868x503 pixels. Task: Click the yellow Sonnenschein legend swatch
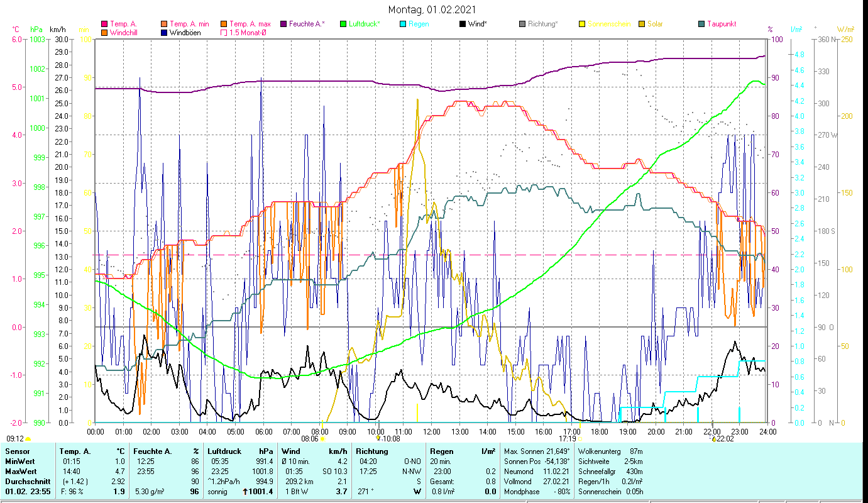[581, 24]
